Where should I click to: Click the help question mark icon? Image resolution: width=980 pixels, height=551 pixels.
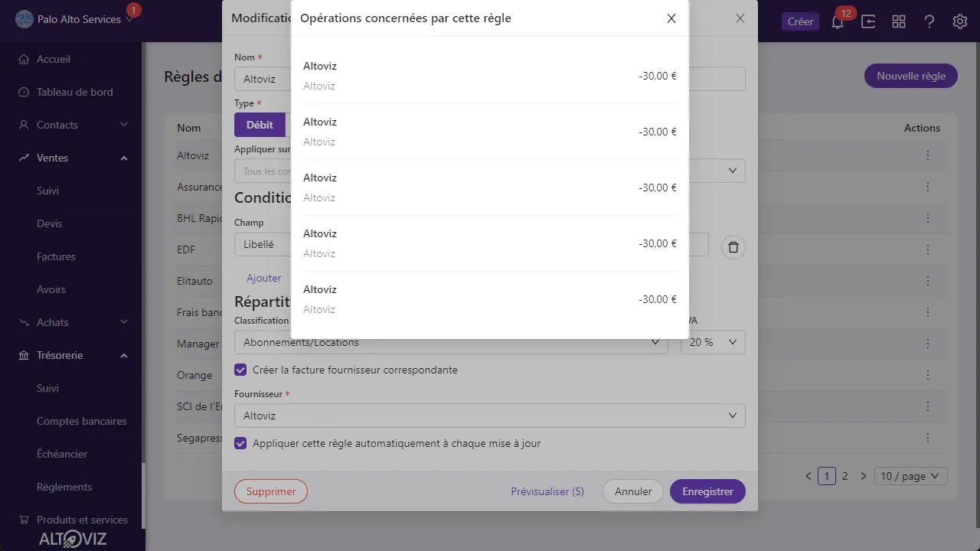tap(929, 21)
